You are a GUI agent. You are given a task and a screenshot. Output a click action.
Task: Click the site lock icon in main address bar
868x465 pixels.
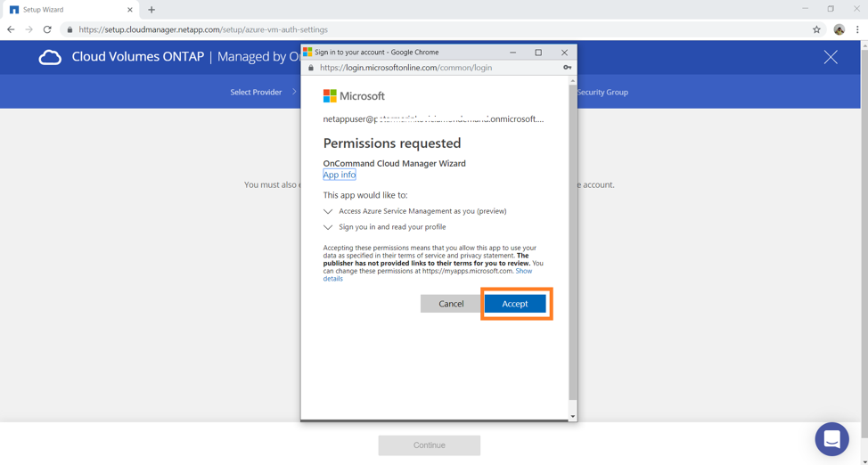click(70, 30)
